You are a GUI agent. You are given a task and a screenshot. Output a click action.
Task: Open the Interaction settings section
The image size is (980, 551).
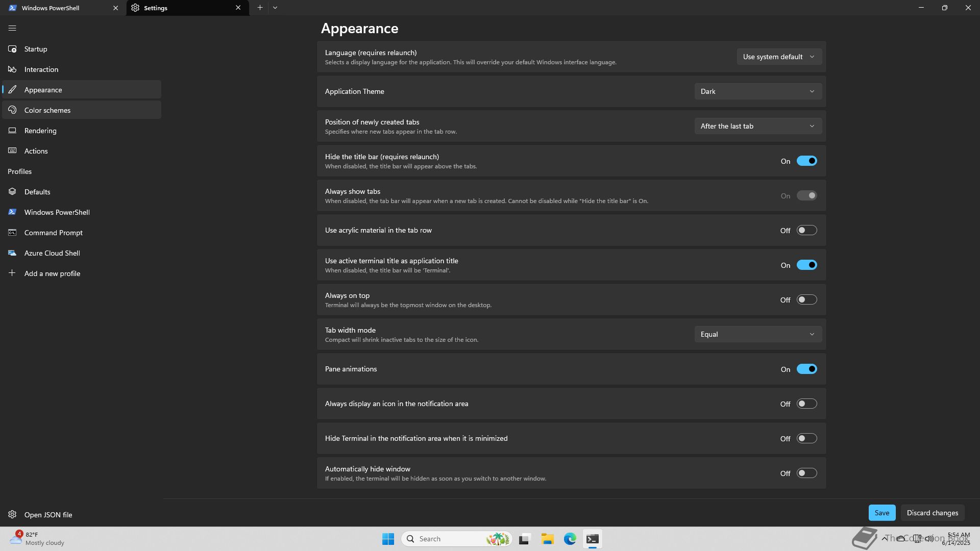coord(41,69)
